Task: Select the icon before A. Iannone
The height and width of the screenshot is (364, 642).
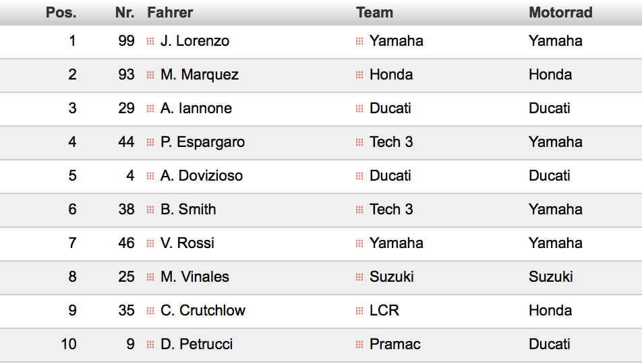Action: click(150, 109)
